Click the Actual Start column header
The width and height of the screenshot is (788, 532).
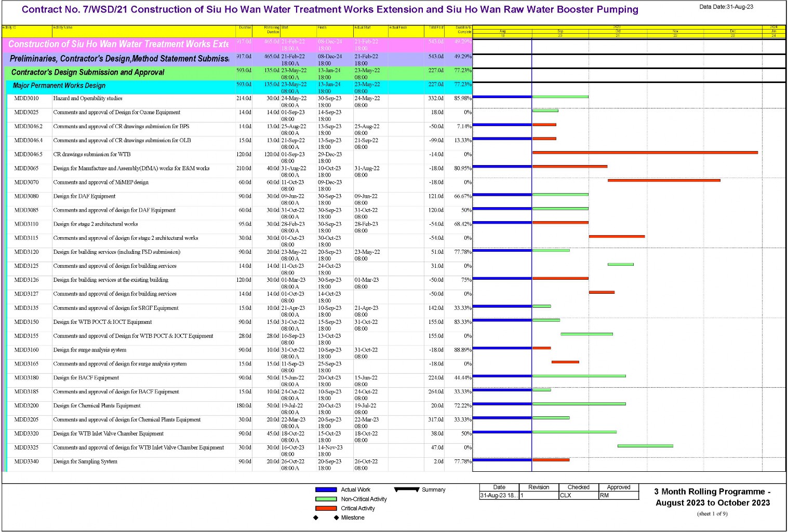[x=370, y=31]
